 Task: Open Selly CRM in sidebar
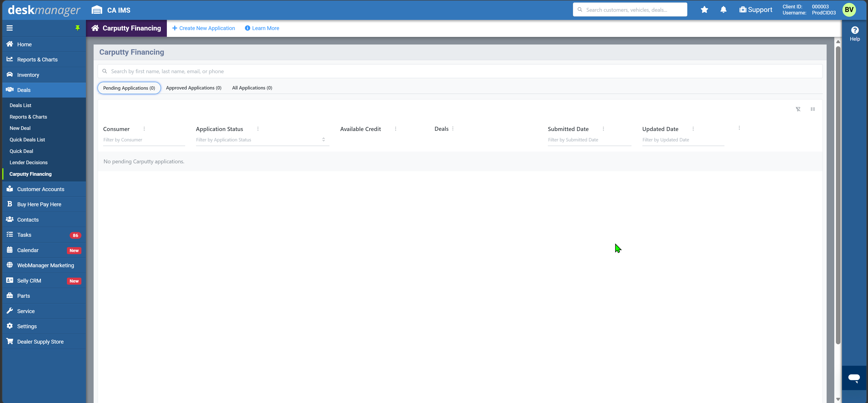[44, 281]
